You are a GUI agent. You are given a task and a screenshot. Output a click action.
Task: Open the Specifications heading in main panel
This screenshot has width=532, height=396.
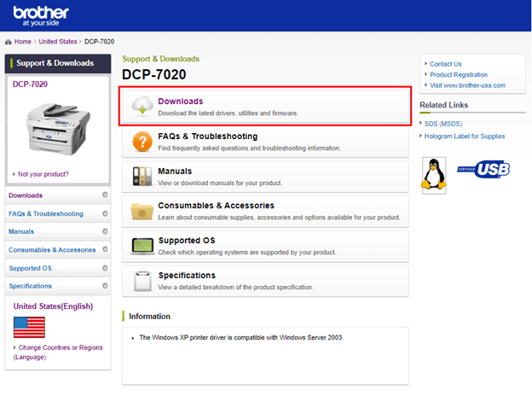tap(187, 276)
